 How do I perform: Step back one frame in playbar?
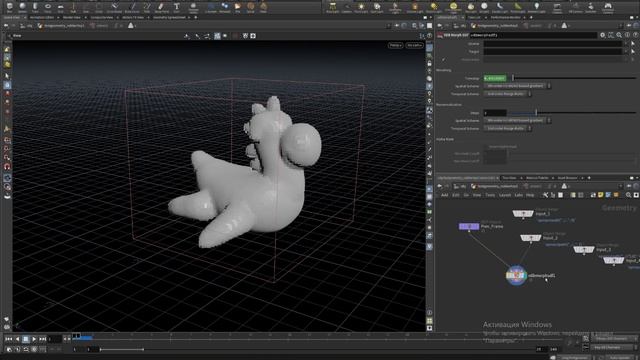pos(17,339)
